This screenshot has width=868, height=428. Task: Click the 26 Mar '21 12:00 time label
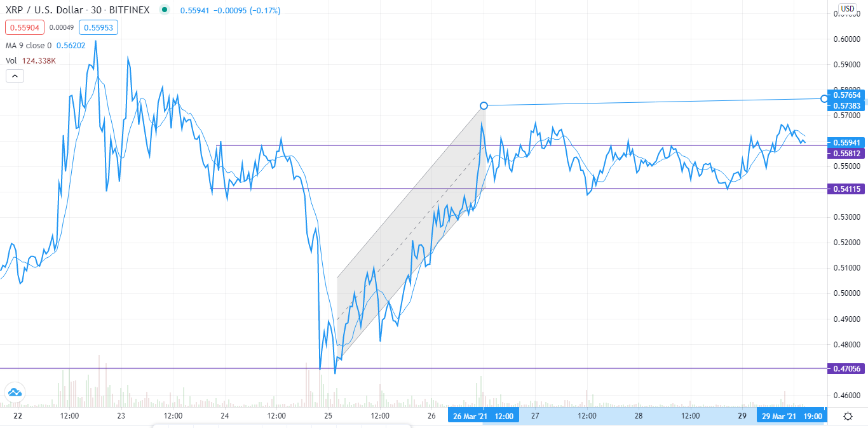click(483, 416)
